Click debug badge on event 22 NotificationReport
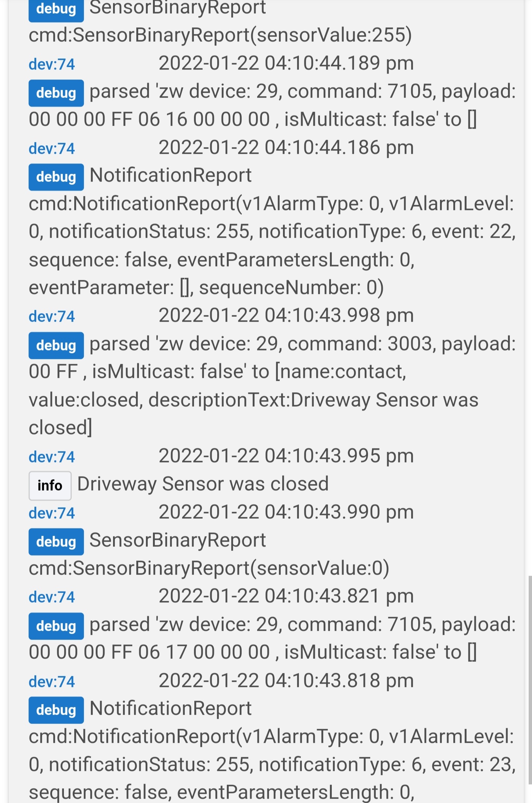The image size is (532, 803). (56, 177)
